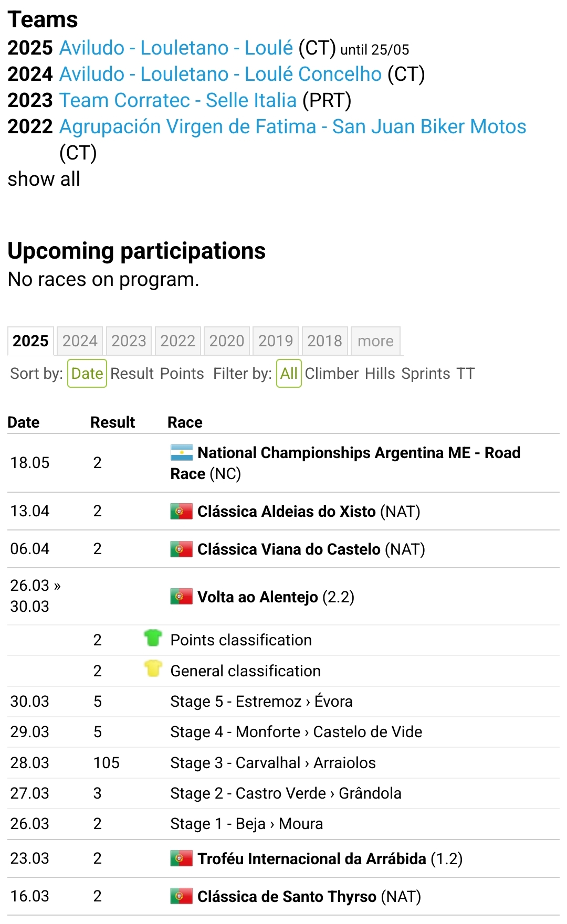Sort results by Points
The image size is (567, 924).
tap(182, 374)
